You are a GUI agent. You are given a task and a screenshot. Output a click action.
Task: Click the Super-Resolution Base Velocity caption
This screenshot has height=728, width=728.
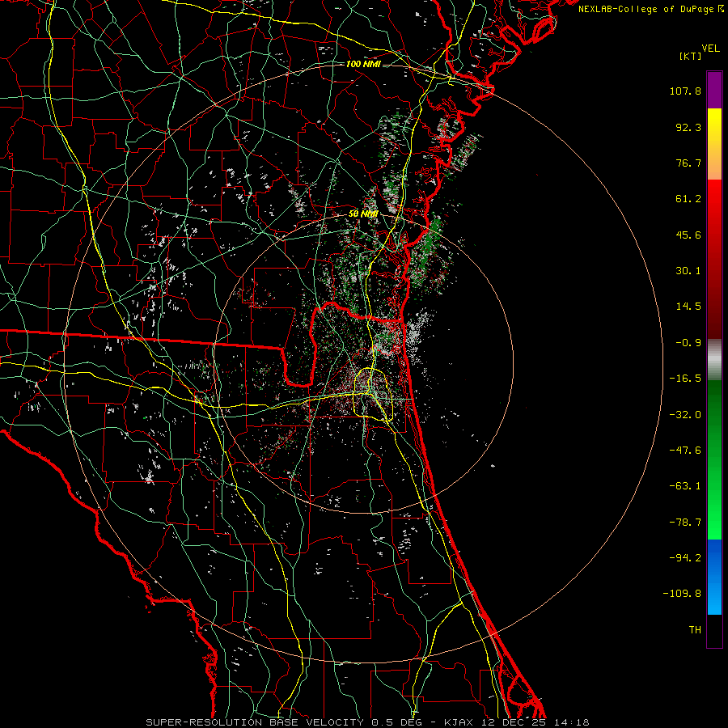[367, 722]
